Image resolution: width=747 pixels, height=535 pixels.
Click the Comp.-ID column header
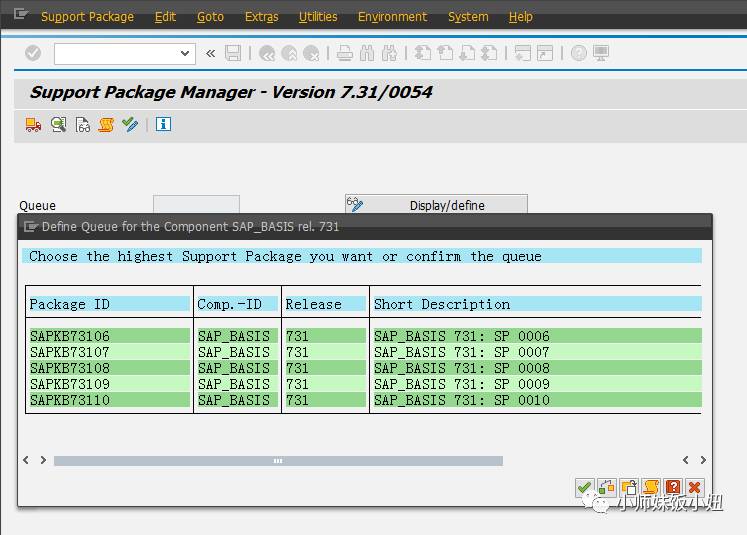[x=237, y=304]
